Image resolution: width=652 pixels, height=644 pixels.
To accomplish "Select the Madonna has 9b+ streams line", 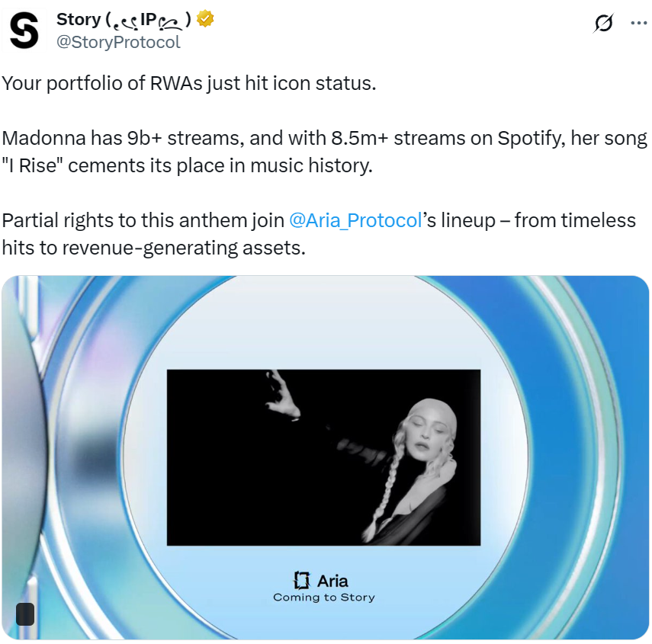I will point(324,138).
